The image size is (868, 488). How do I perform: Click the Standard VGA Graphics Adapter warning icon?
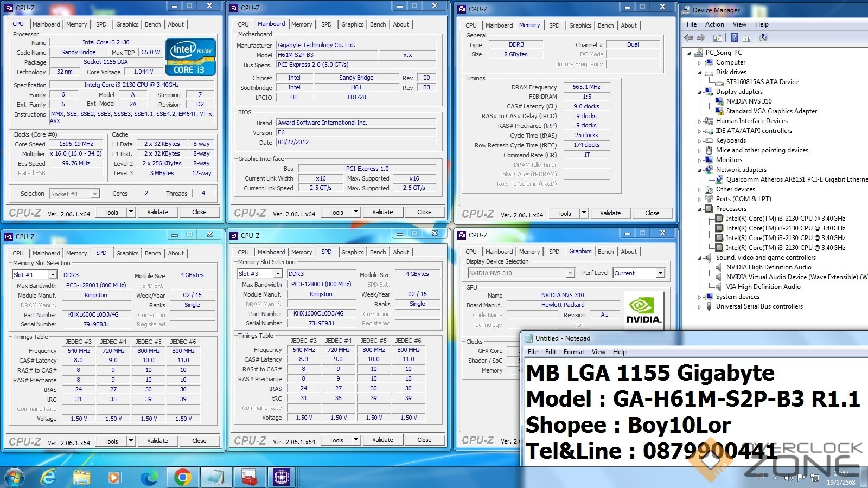719,111
